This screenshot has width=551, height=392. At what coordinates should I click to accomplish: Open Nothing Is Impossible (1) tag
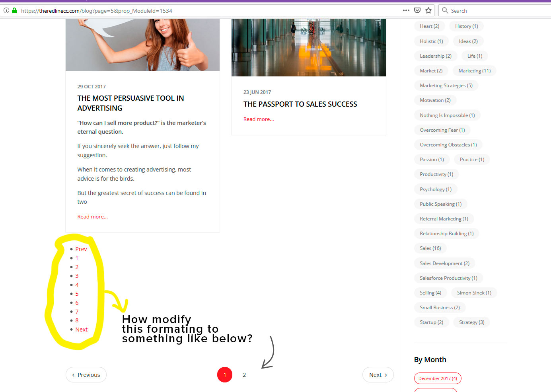tap(447, 115)
